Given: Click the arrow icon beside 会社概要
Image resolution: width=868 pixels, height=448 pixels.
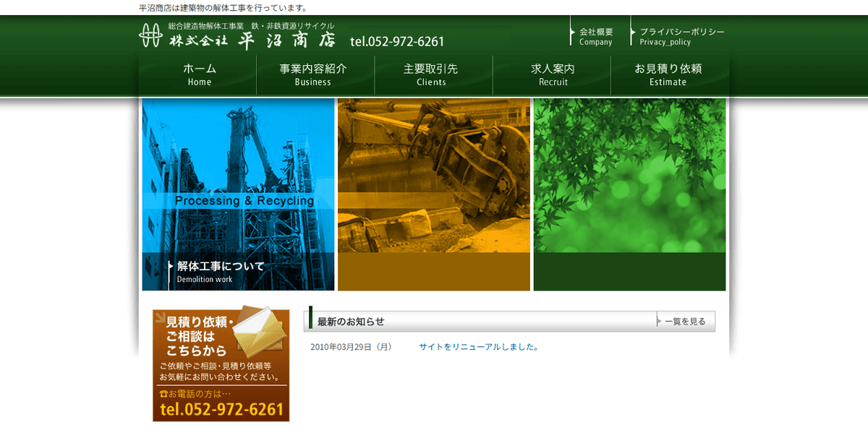Looking at the screenshot, I should coord(571,32).
